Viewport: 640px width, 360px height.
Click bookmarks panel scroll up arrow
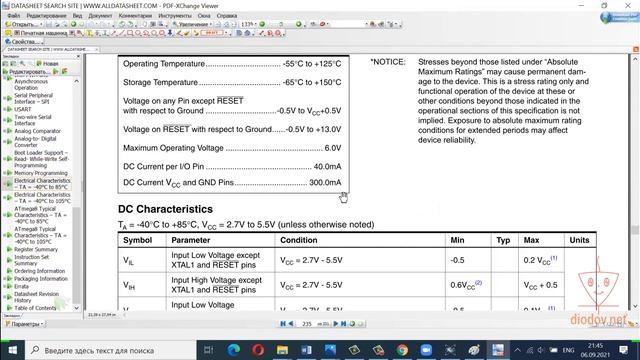[77, 81]
